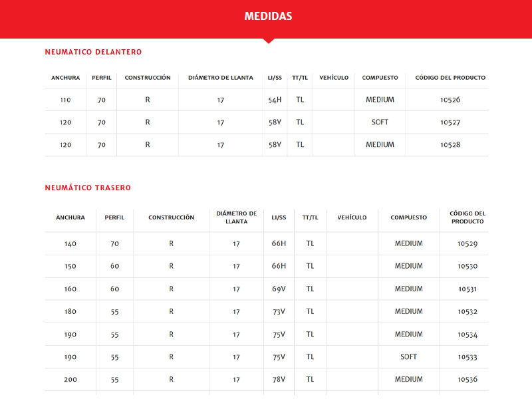Click the 73V load index cell
This screenshot has height=399, width=532.
click(279, 312)
